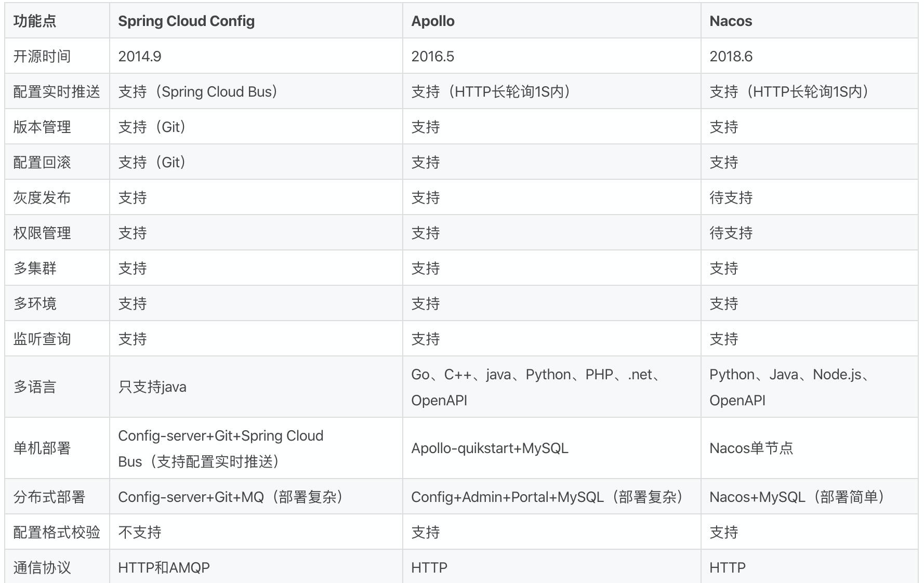Screen dimensions: 924x583
Task: Click Apollo's '支持' in 配置格式校验 row
Action: pyautogui.click(x=552, y=532)
